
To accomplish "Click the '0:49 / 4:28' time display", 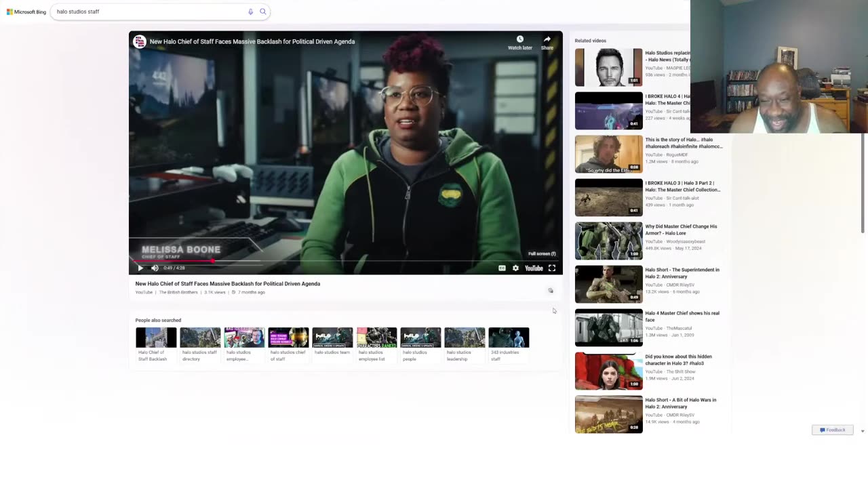I will click(x=174, y=268).
